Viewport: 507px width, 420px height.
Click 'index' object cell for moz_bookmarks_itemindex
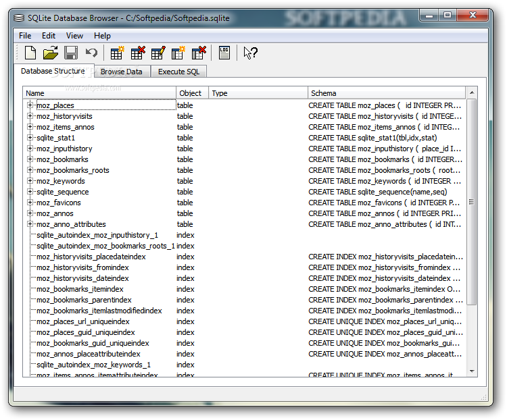(185, 289)
